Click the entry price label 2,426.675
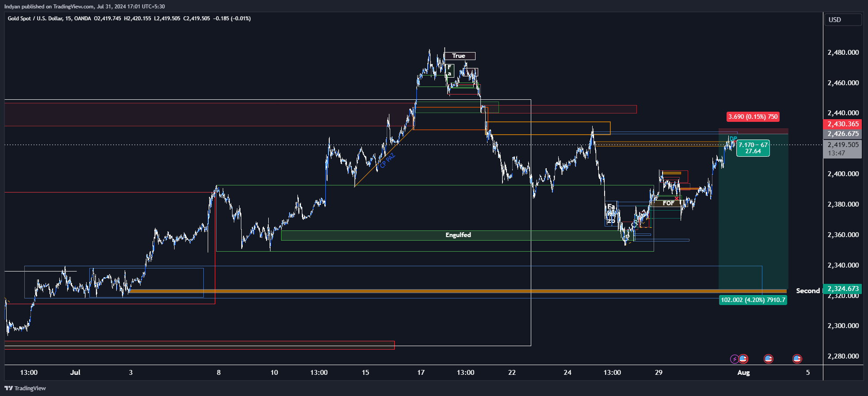The width and height of the screenshot is (868, 396). 842,134
